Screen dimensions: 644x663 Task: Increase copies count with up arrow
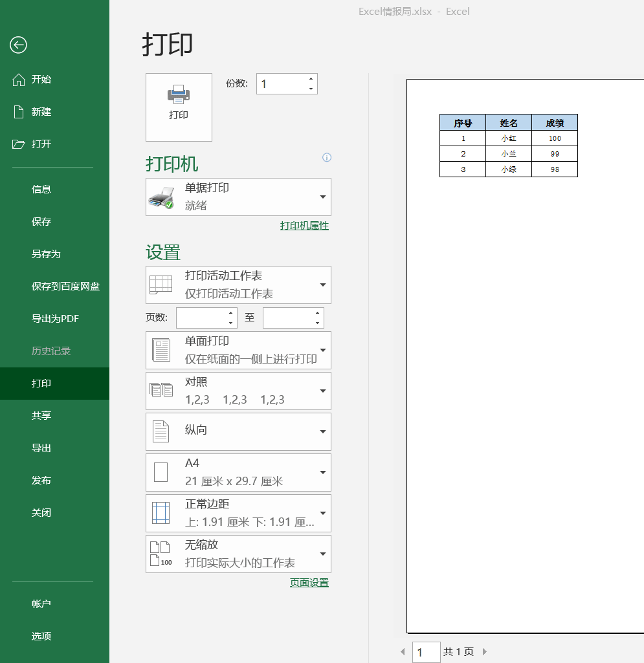[311, 79]
